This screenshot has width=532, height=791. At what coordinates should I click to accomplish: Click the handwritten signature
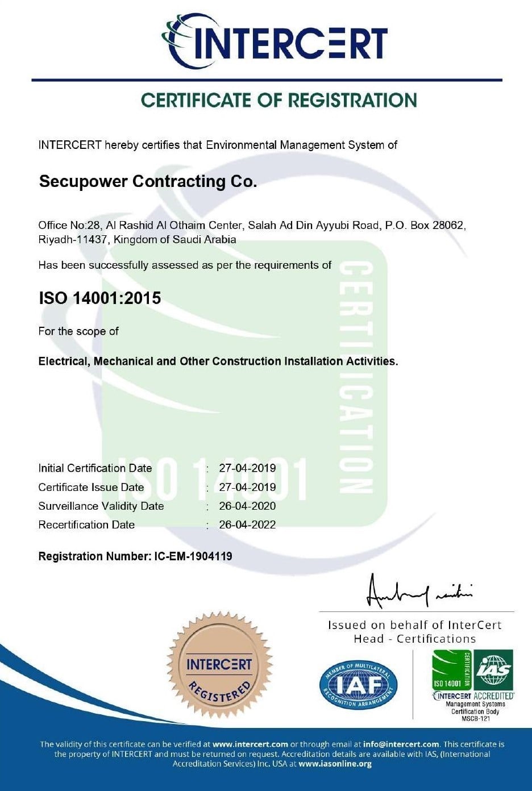pos(419,591)
